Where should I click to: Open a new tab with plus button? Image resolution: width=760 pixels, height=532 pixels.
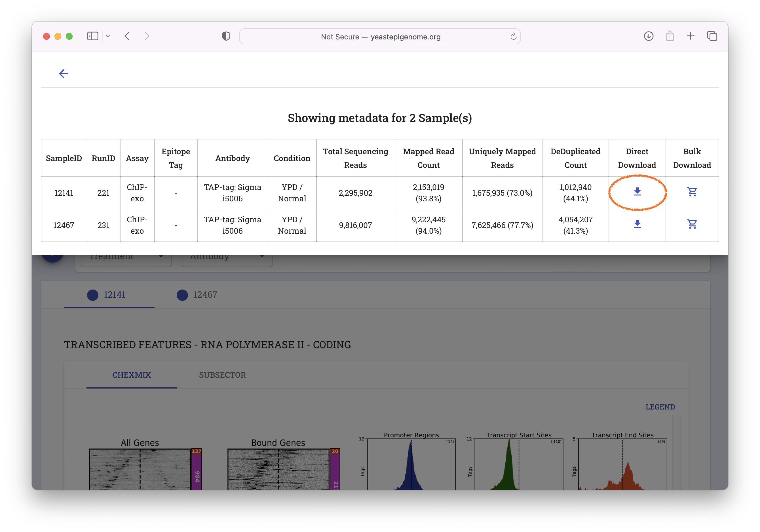point(691,36)
